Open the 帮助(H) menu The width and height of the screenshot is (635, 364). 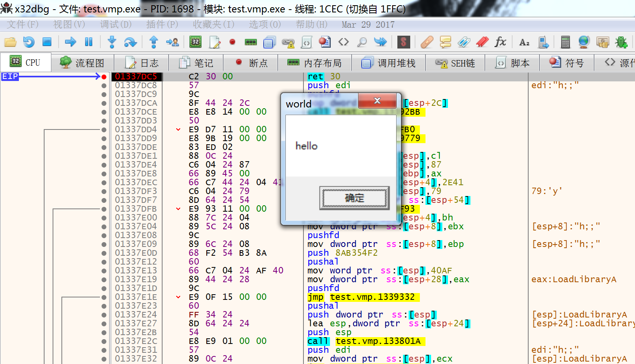point(312,24)
